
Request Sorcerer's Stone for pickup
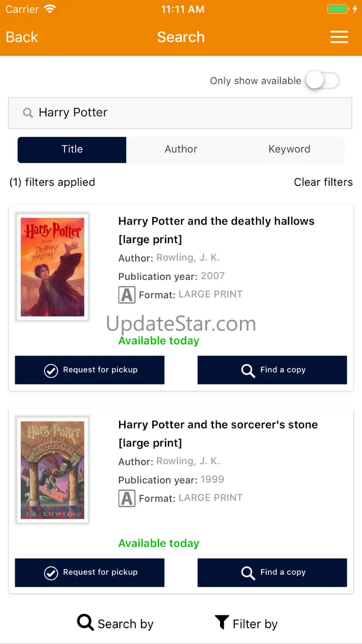coord(90,572)
